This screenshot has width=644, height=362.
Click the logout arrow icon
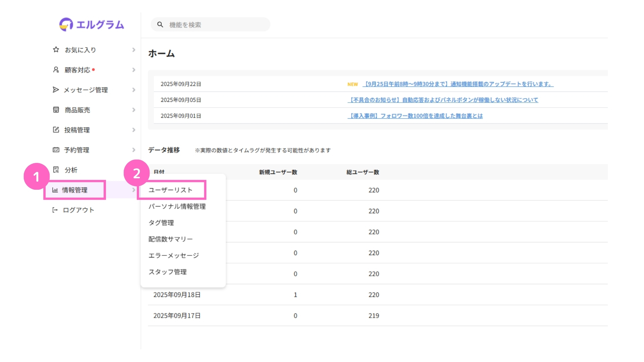click(55, 210)
